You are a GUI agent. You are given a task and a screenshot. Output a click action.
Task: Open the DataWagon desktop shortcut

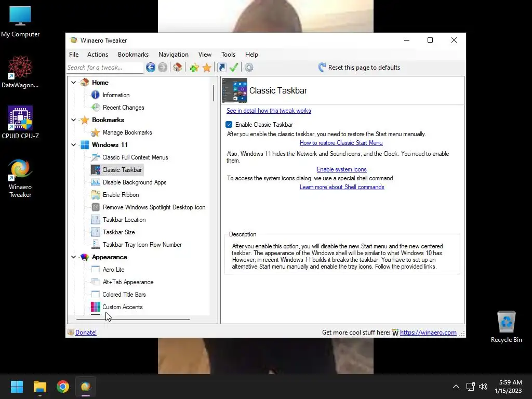[x=20, y=72]
